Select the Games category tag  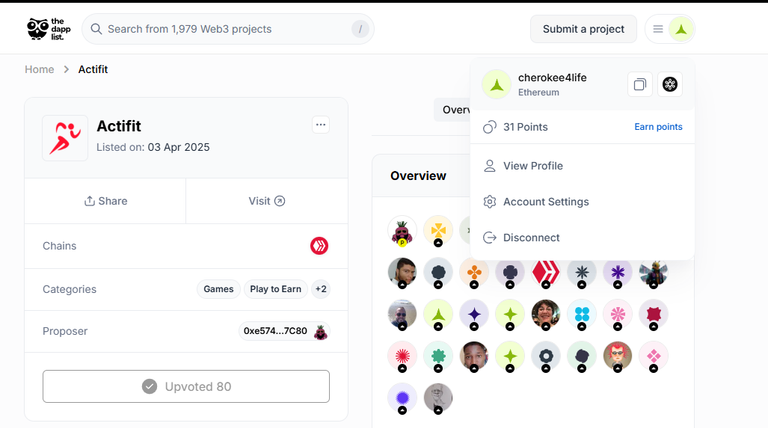pyautogui.click(x=218, y=289)
